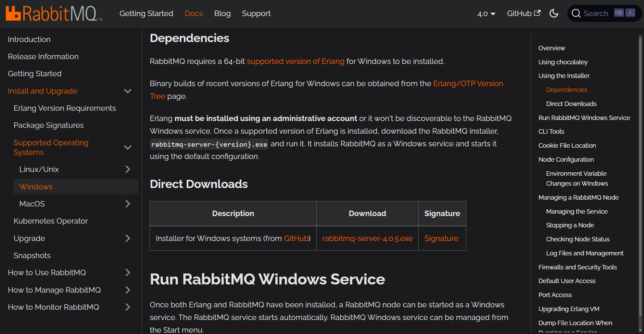Jump to CLI Tools section
This screenshot has width=644, height=334.
pyautogui.click(x=551, y=131)
